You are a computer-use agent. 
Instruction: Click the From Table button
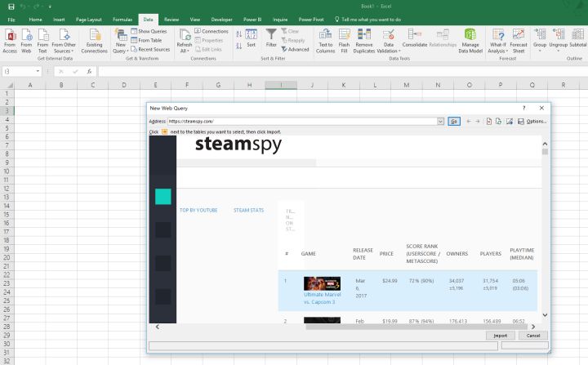point(146,40)
